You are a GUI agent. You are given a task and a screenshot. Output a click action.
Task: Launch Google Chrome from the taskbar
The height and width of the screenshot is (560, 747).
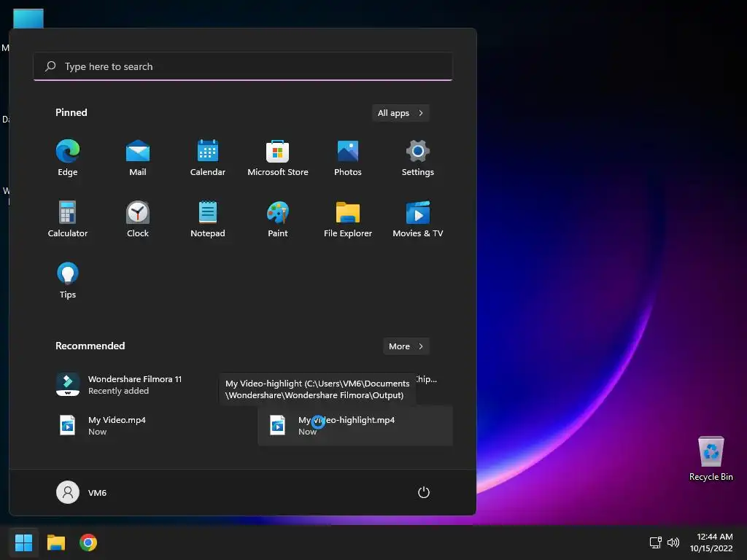pyautogui.click(x=88, y=542)
